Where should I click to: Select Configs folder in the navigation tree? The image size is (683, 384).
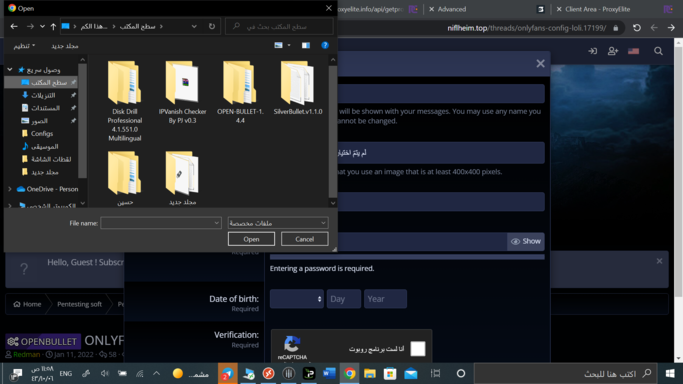coord(42,133)
